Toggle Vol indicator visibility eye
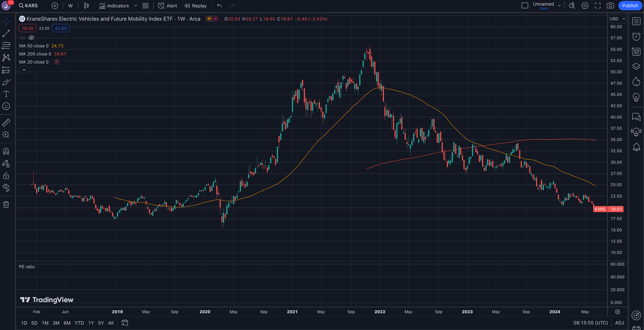This screenshot has width=644, height=330. (x=31, y=38)
